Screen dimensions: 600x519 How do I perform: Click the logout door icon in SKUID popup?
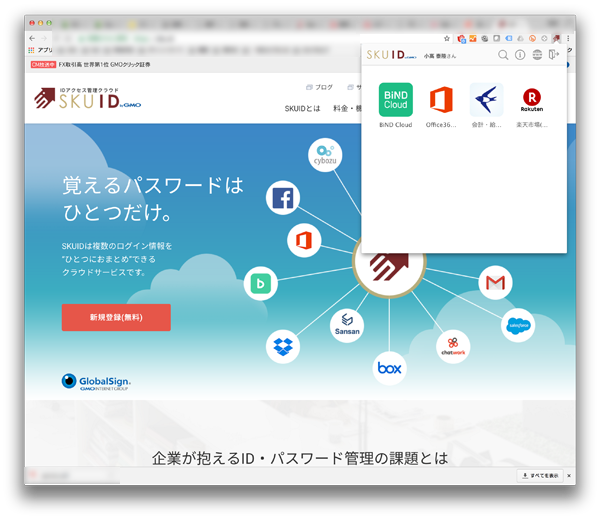pos(554,55)
